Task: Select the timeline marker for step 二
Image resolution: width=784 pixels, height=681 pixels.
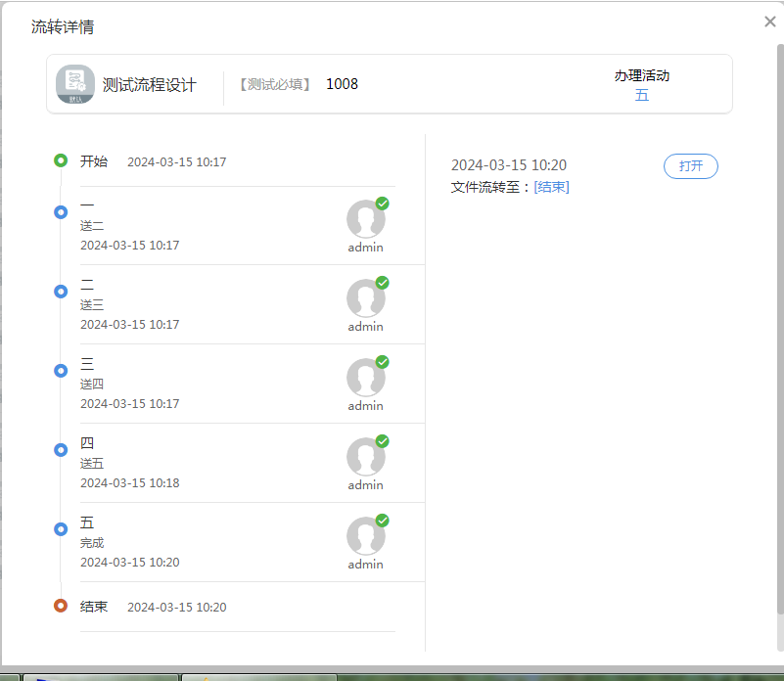Action: click(61, 291)
